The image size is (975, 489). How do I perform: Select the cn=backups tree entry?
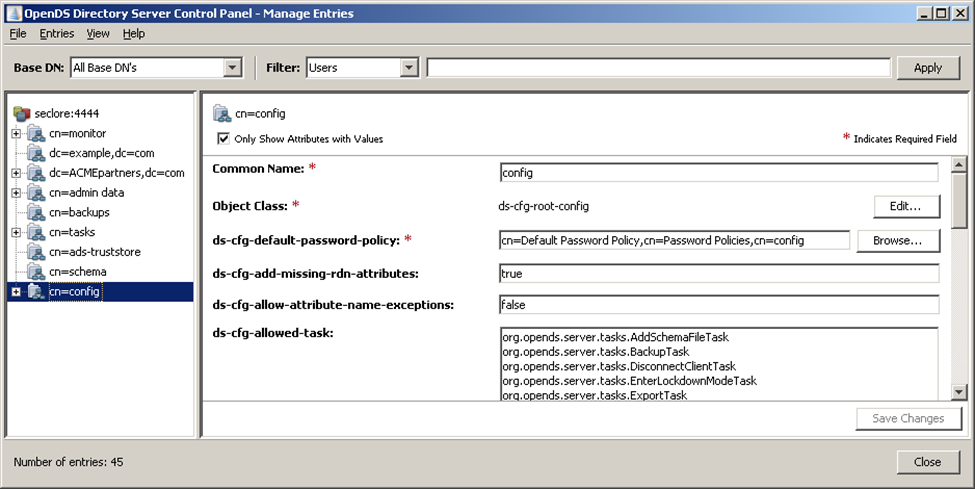79,213
